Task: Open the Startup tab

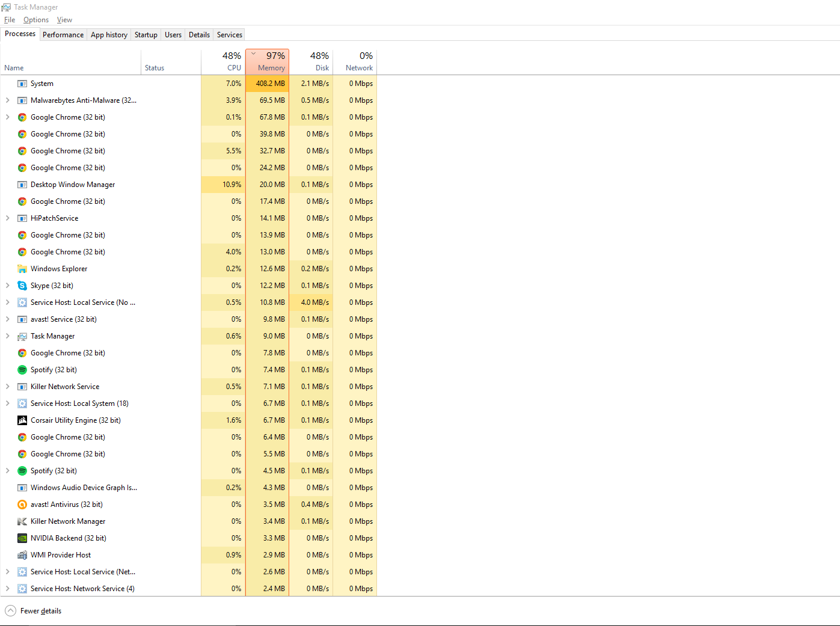Action: pyautogui.click(x=146, y=35)
